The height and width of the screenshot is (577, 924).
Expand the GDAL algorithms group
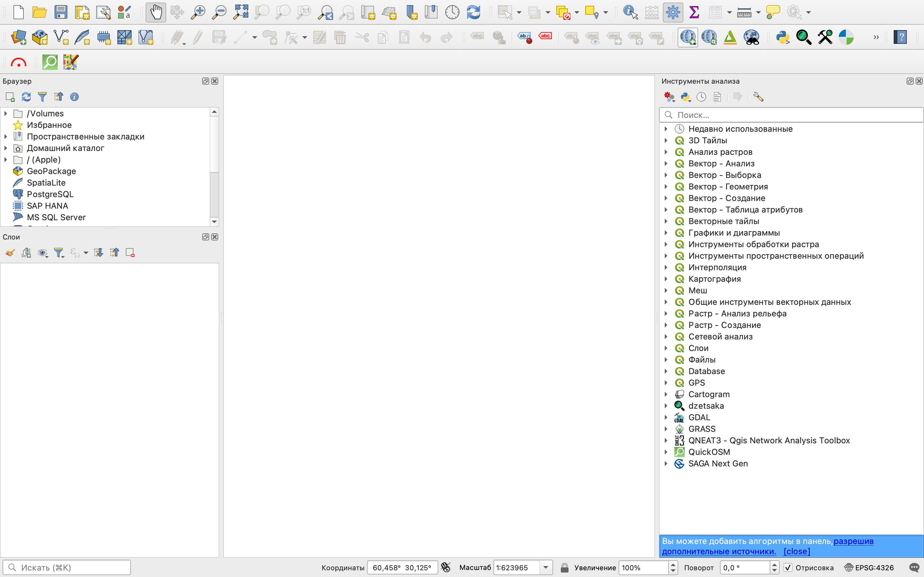(666, 417)
